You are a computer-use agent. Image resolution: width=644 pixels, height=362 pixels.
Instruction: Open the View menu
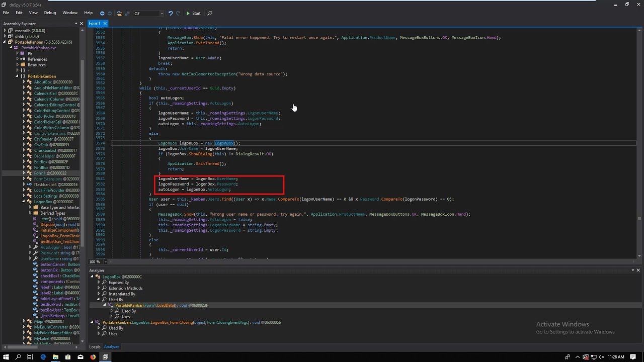[33, 13]
